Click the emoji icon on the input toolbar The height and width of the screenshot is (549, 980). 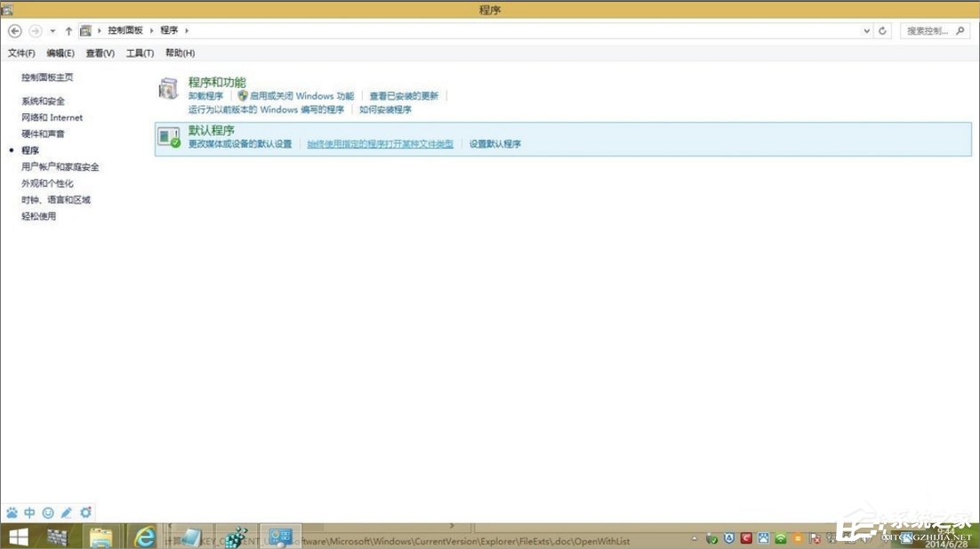click(x=48, y=513)
